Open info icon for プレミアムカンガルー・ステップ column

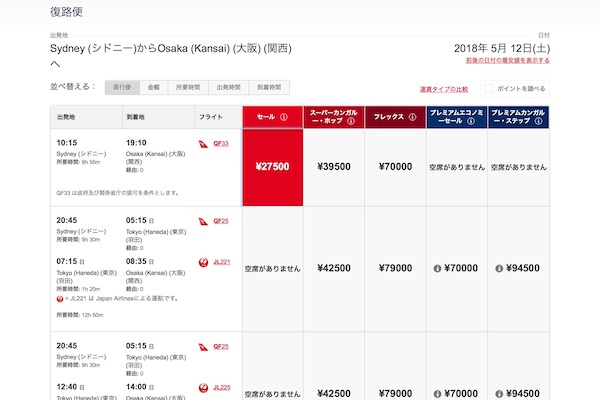pos(538,121)
